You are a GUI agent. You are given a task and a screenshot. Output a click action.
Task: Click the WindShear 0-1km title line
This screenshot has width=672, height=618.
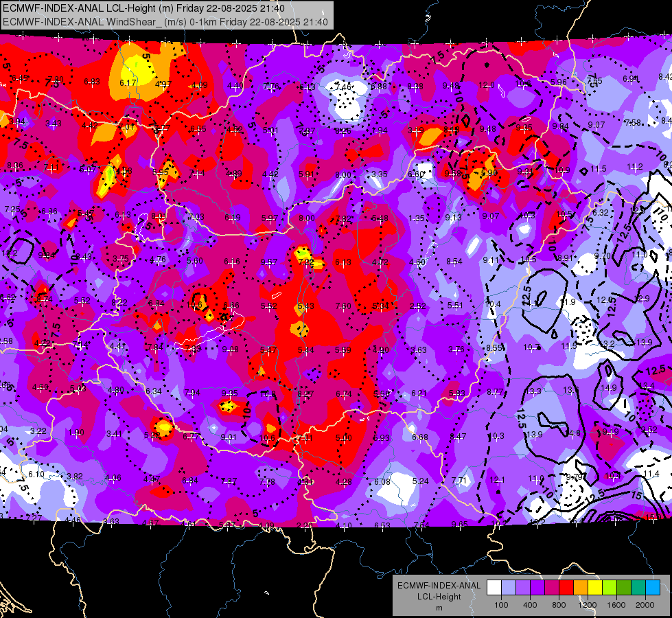tap(165, 22)
